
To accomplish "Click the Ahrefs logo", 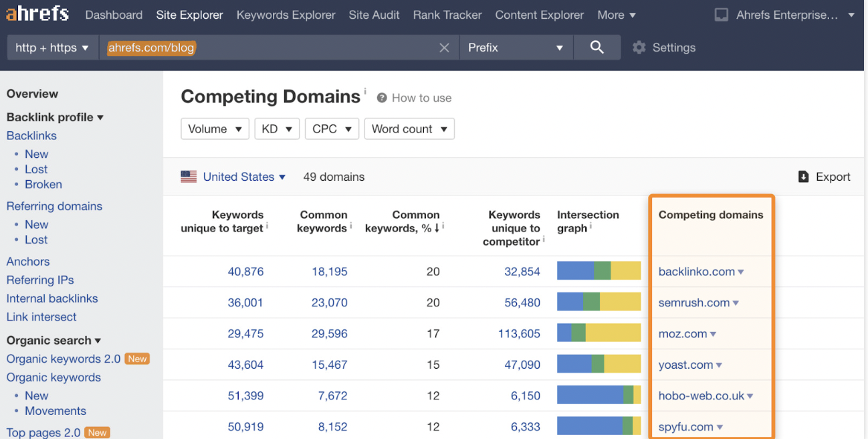I will coord(37,13).
